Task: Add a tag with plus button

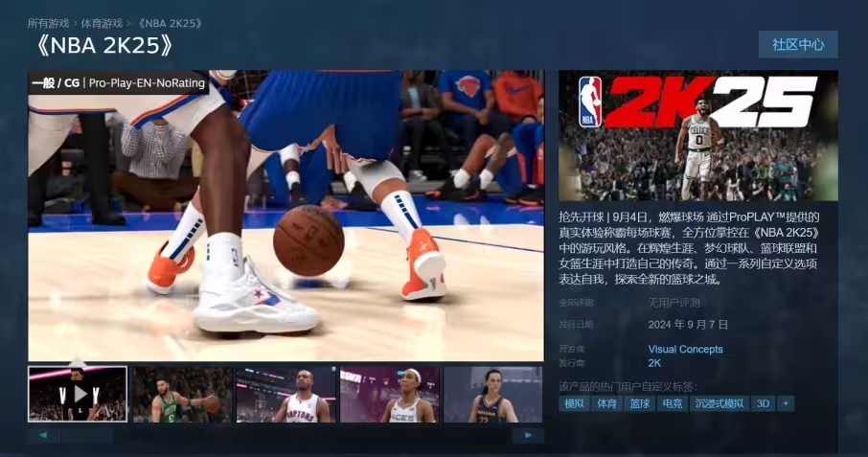Action: (x=786, y=404)
